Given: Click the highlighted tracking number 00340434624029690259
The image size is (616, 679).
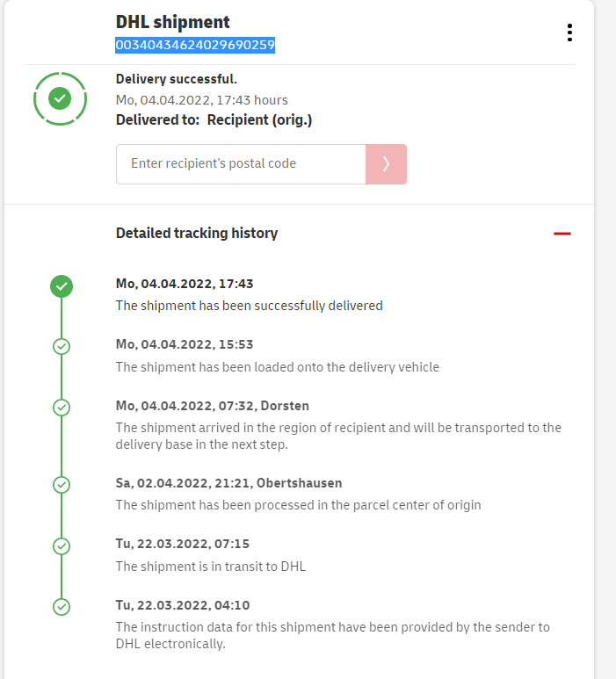Looking at the screenshot, I should [x=195, y=45].
